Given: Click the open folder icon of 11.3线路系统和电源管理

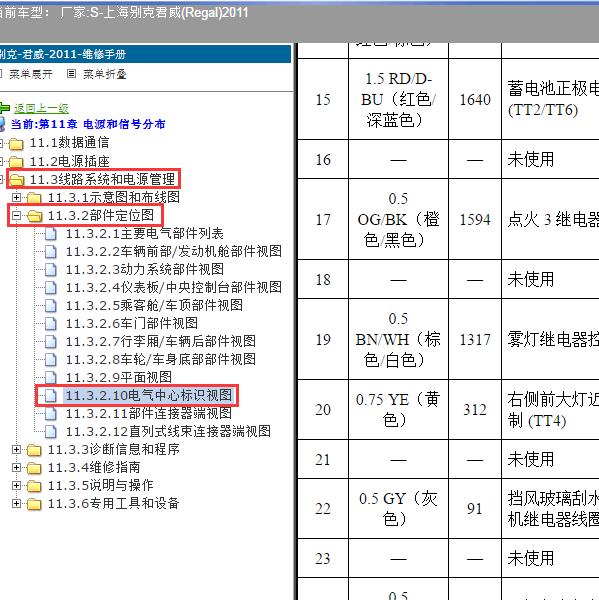Looking at the screenshot, I should click(x=16, y=180).
